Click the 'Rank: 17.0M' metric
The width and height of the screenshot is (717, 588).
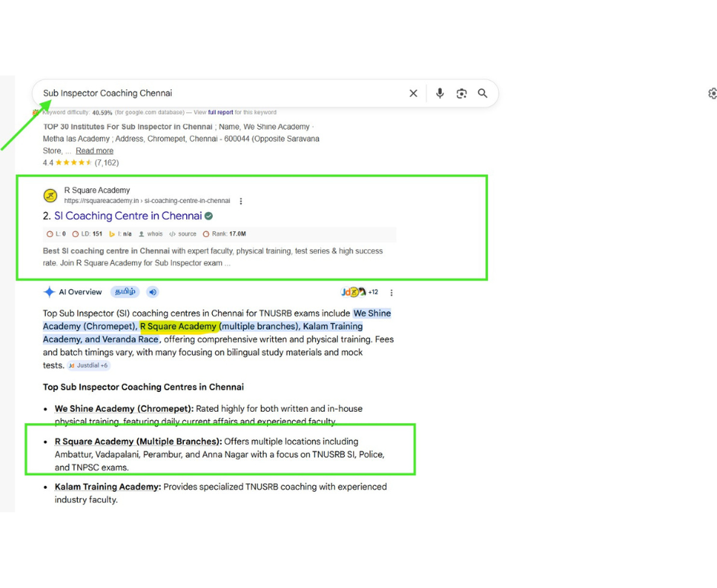(224, 233)
